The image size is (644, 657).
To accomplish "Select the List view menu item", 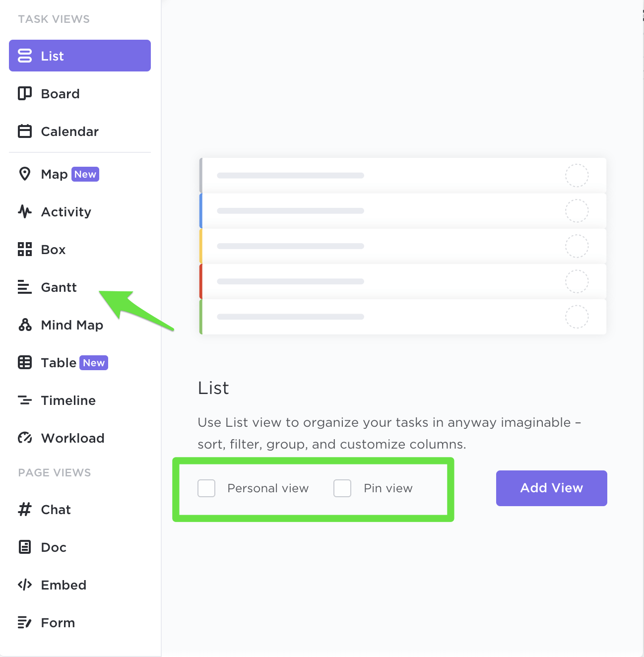I will (80, 56).
